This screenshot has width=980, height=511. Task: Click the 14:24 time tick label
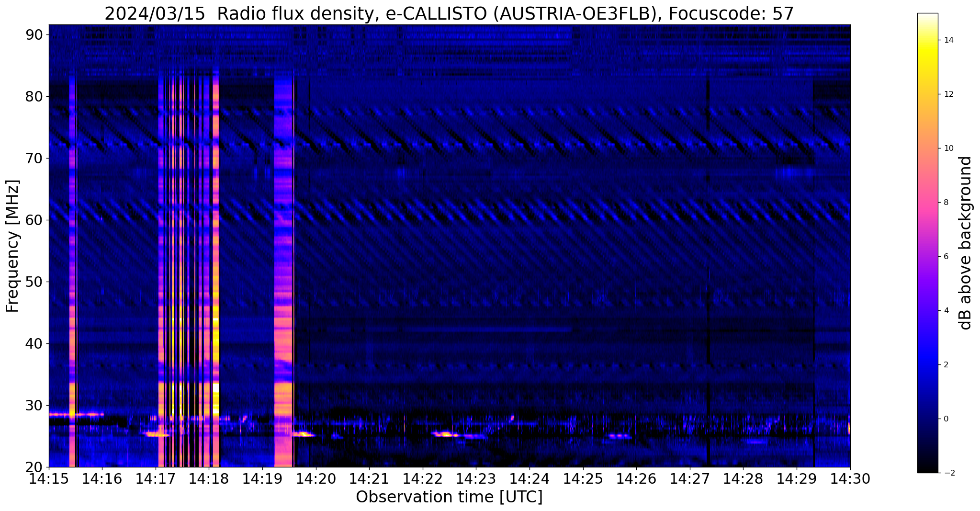click(x=529, y=478)
